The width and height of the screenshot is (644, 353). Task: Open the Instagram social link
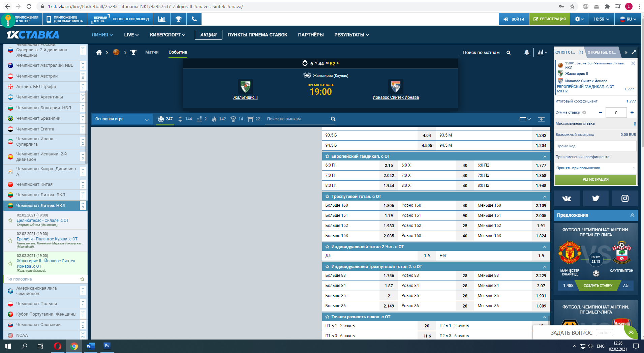[x=625, y=198]
